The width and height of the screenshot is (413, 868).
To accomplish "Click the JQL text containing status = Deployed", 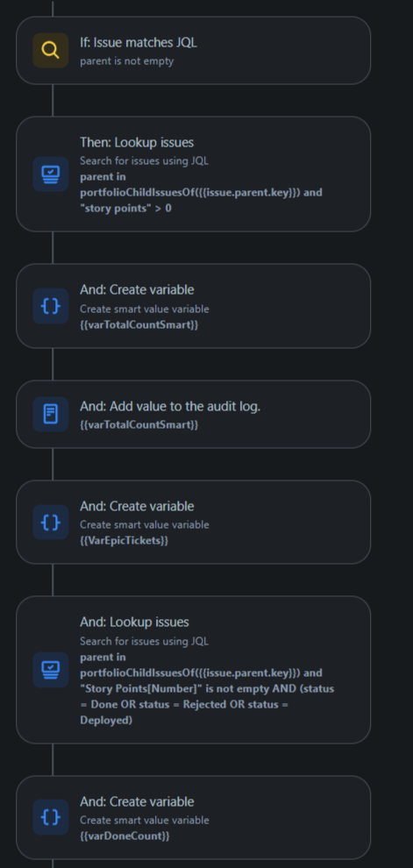I will 207,688.
